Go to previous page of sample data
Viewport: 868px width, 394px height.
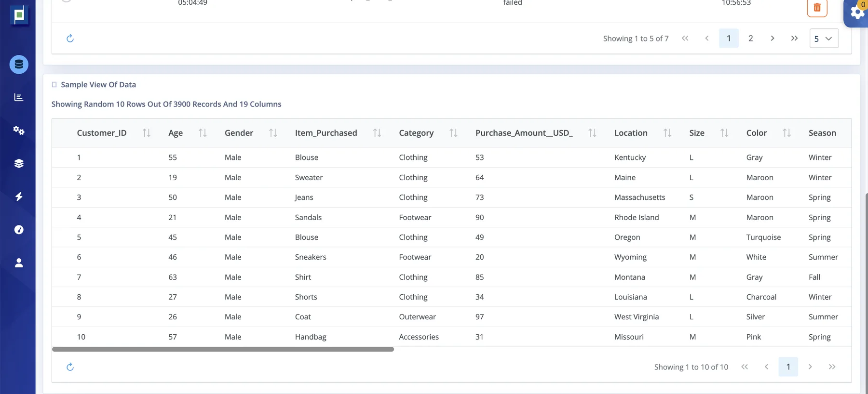tap(766, 367)
